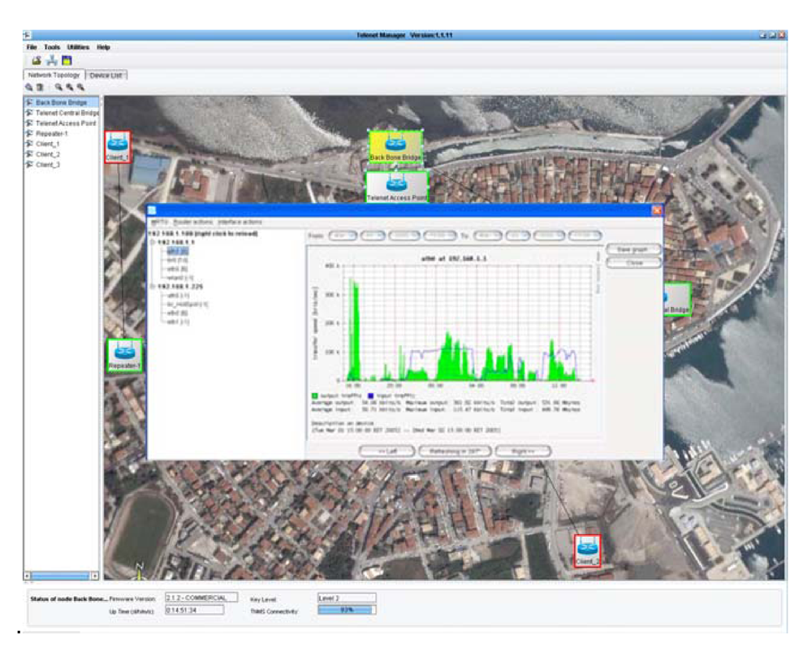812x657 pixels.
Task: Open the first From date dropdown
Action: coord(343,235)
